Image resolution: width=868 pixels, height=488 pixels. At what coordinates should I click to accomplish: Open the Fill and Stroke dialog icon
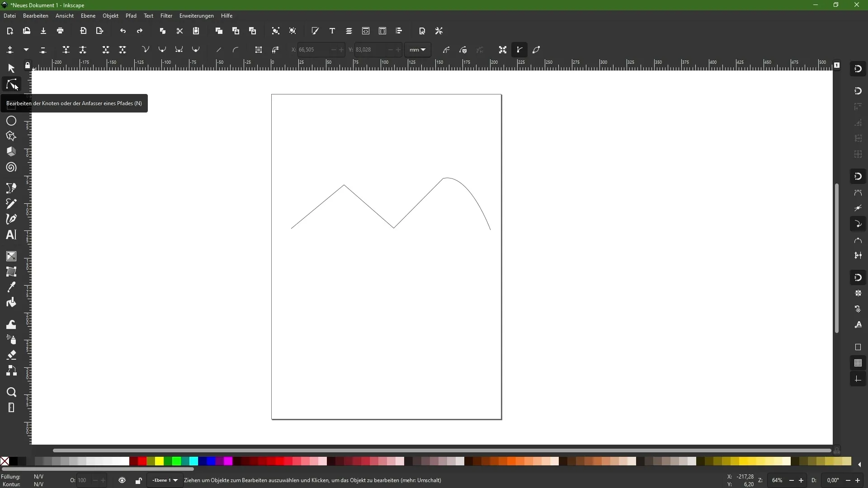tap(315, 31)
